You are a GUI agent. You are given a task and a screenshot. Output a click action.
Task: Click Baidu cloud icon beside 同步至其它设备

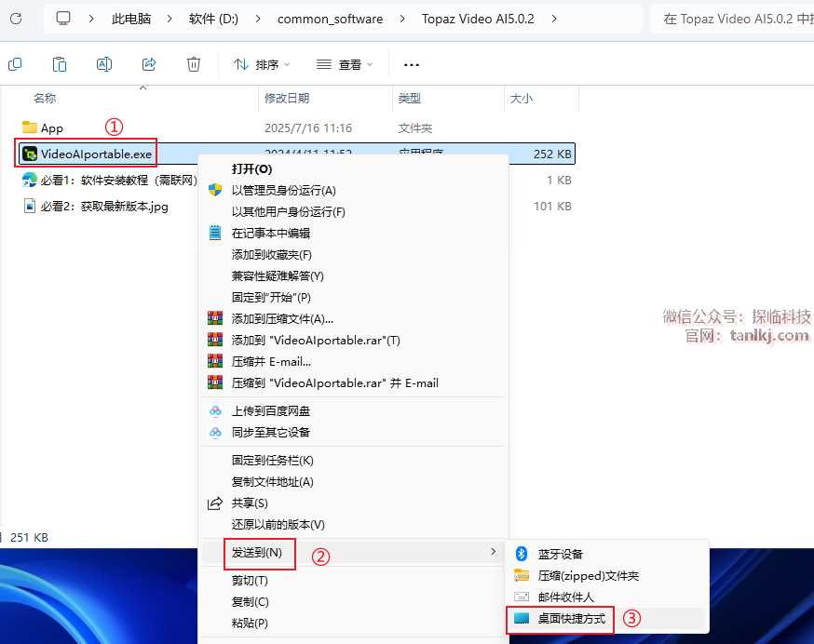click(x=215, y=432)
